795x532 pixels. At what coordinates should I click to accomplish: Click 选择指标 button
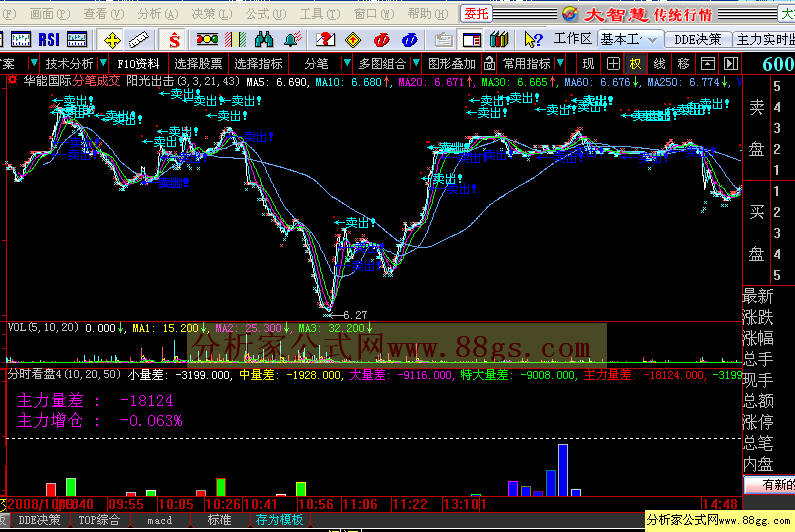[x=258, y=63]
